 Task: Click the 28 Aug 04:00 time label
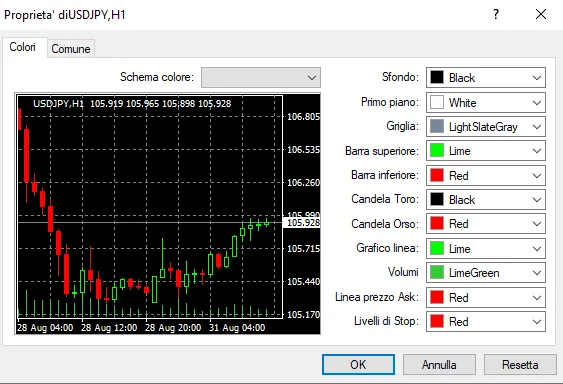tap(45, 328)
